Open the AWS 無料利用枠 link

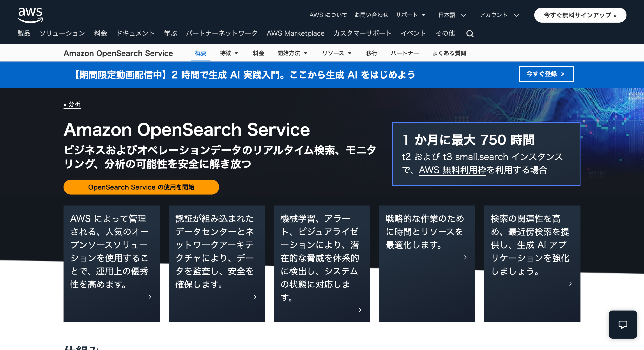coord(452,170)
